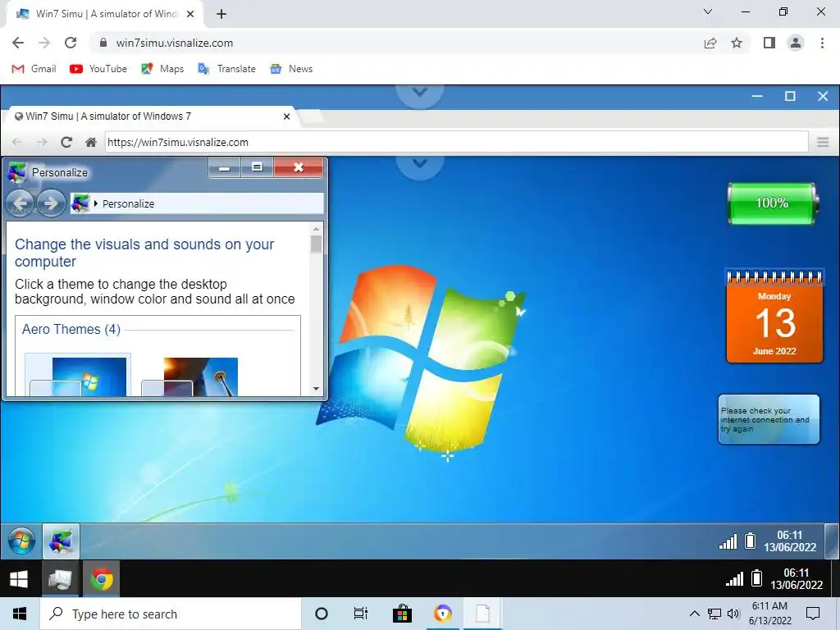Click the simulated browser's refresh icon
Screen dimensions: 840x630
[x=66, y=142]
